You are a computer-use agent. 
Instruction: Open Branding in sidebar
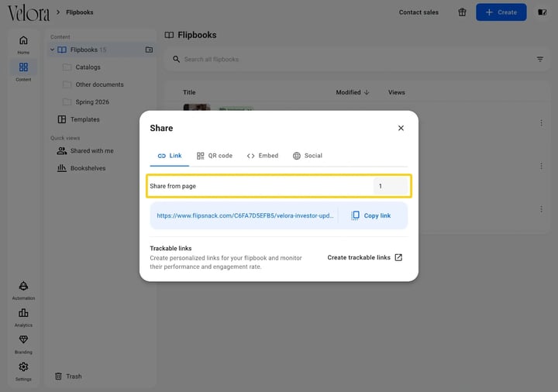point(23,344)
